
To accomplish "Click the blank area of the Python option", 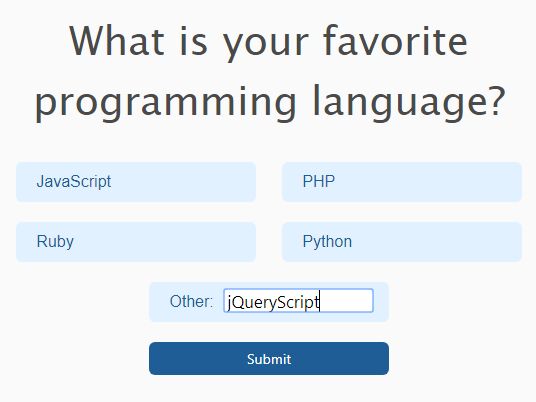I will click(436, 242).
